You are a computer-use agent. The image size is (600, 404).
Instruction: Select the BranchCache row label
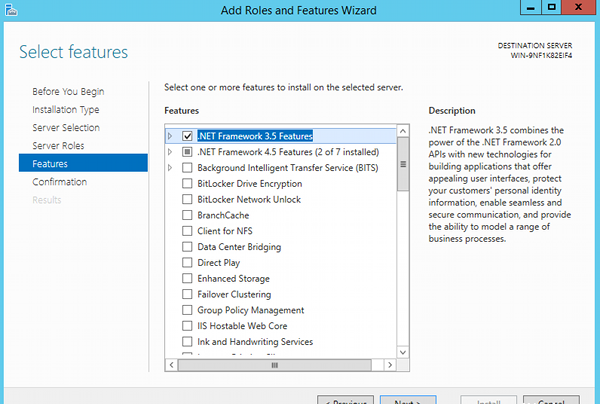223,215
